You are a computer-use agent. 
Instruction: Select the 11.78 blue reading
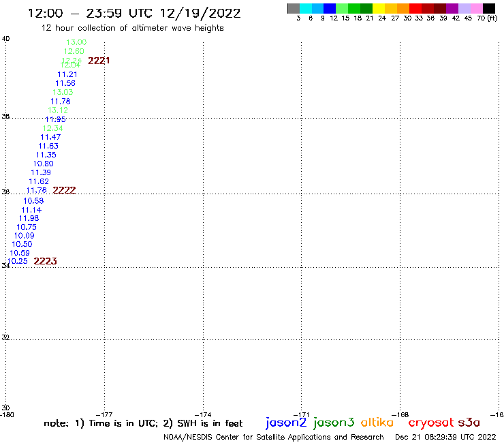click(61, 102)
